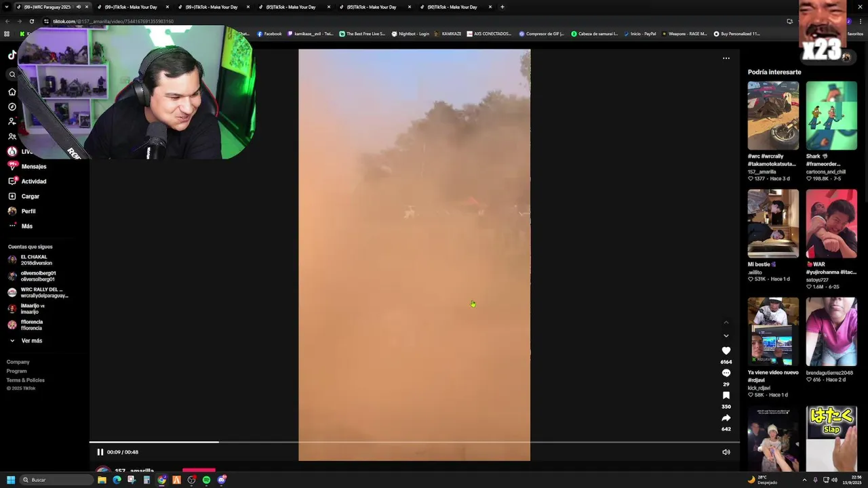Open Discord from the taskbar

[221, 480]
